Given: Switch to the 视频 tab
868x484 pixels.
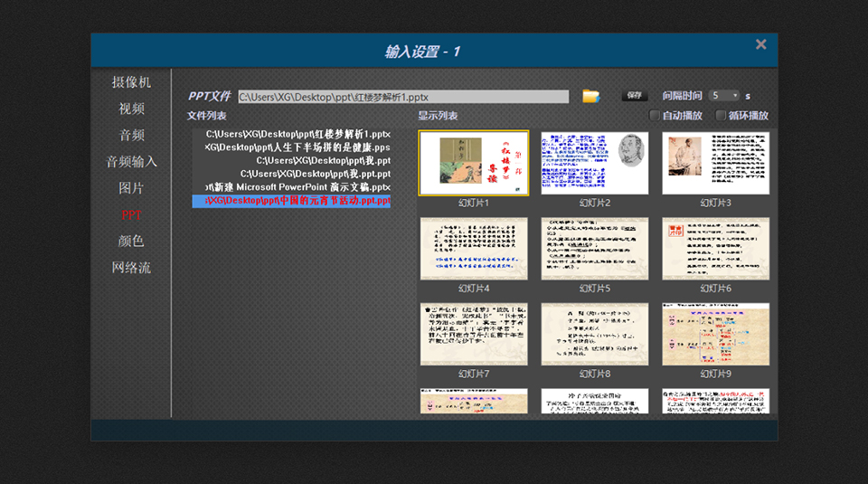Looking at the screenshot, I should point(131,109).
